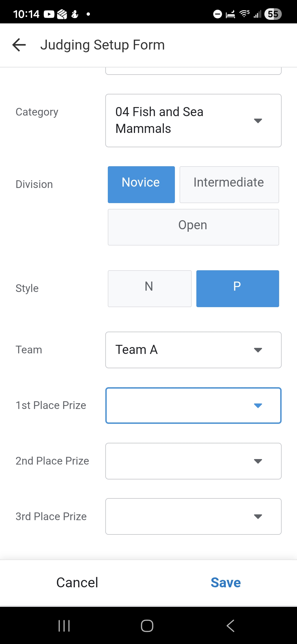This screenshot has width=297, height=644.
Task: Switch the division to Intermediate
Action: [229, 184]
